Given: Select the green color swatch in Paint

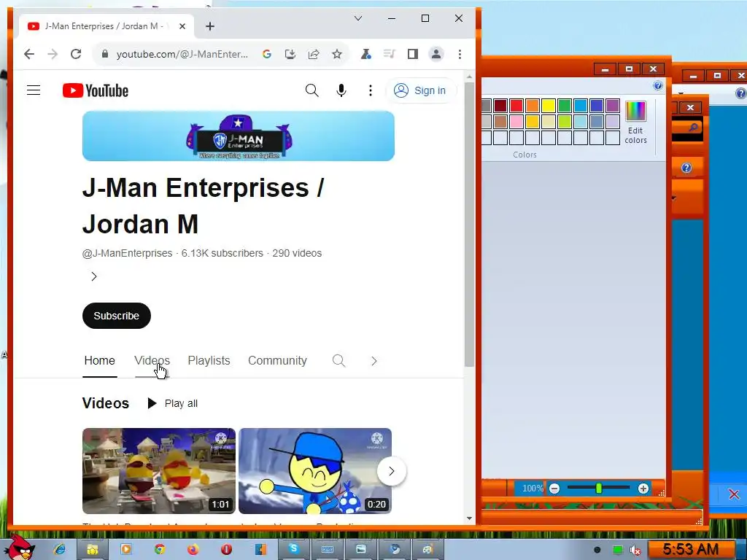Looking at the screenshot, I should click(x=564, y=106).
